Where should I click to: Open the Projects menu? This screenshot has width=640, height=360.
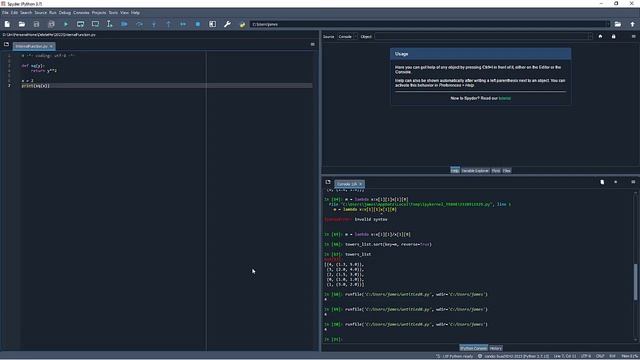point(99,13)
